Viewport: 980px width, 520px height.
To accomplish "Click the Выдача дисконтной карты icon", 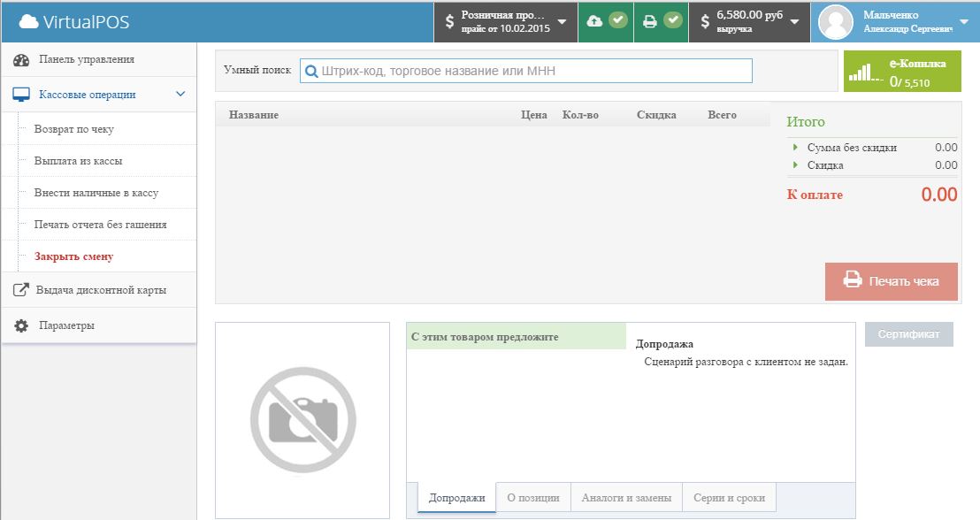I will point(19,288).
